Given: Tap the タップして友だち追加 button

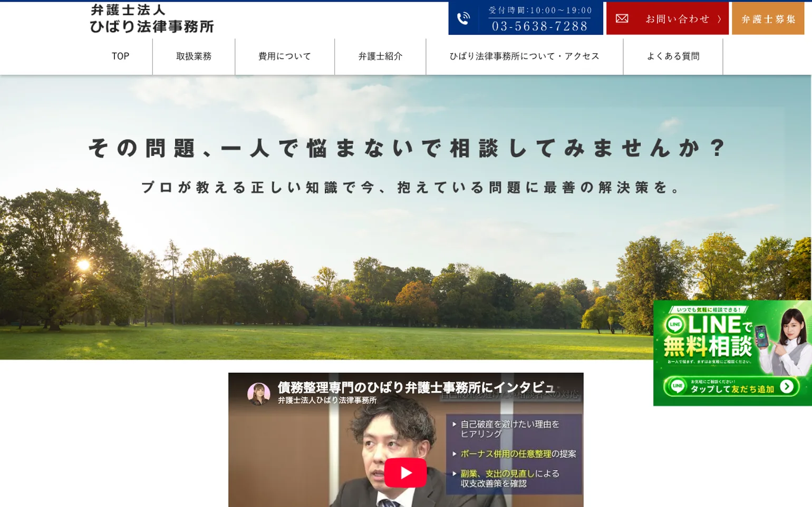Looking at the screenshot, I should pos(731,387).
